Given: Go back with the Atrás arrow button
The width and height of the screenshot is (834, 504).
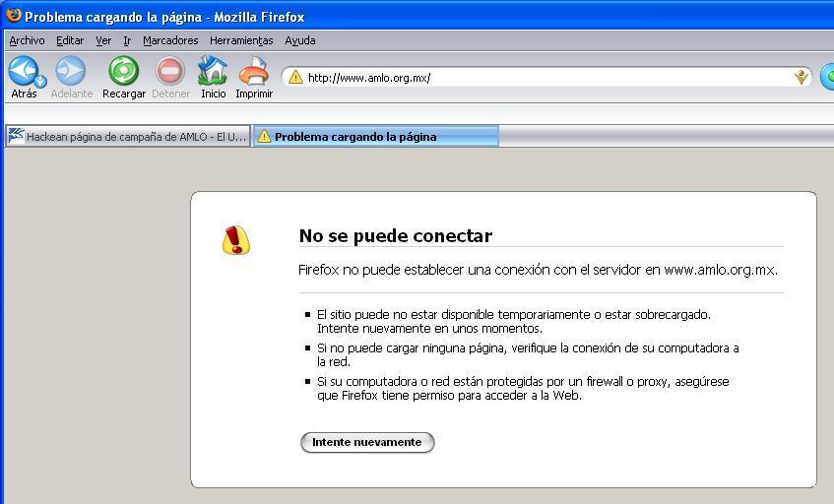Looking at the screenshot, I should pos(23,71).
